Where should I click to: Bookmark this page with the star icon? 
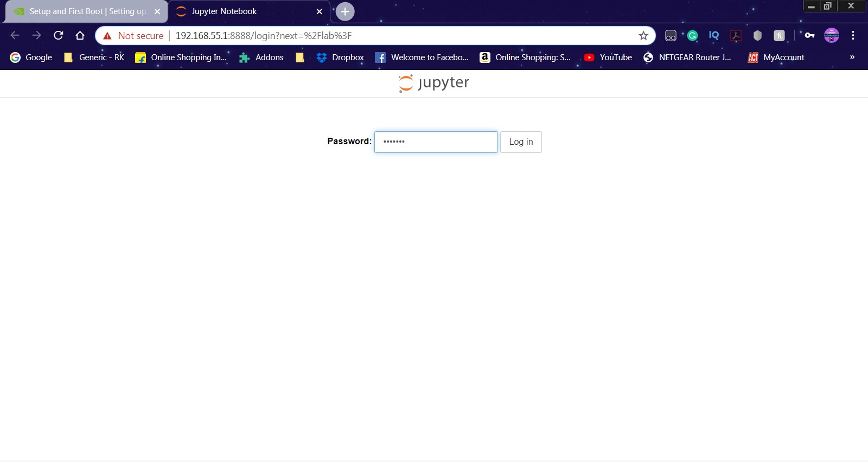[x=643, y=36]
